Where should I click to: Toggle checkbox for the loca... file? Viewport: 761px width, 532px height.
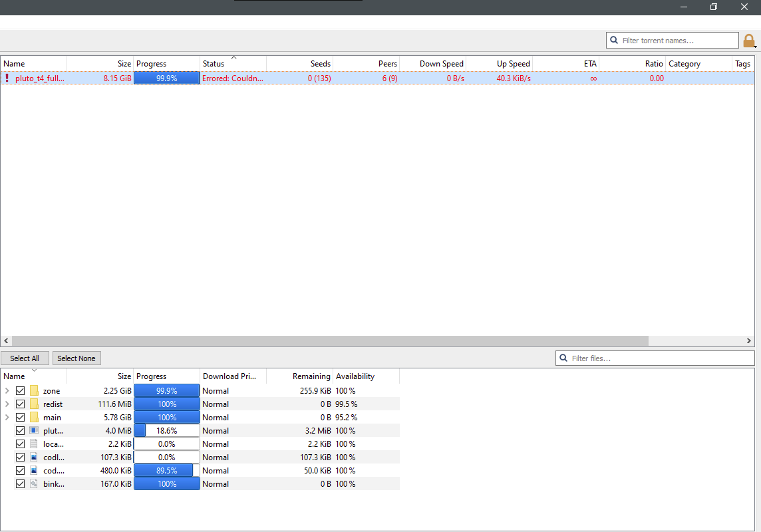tap(21, 444)
